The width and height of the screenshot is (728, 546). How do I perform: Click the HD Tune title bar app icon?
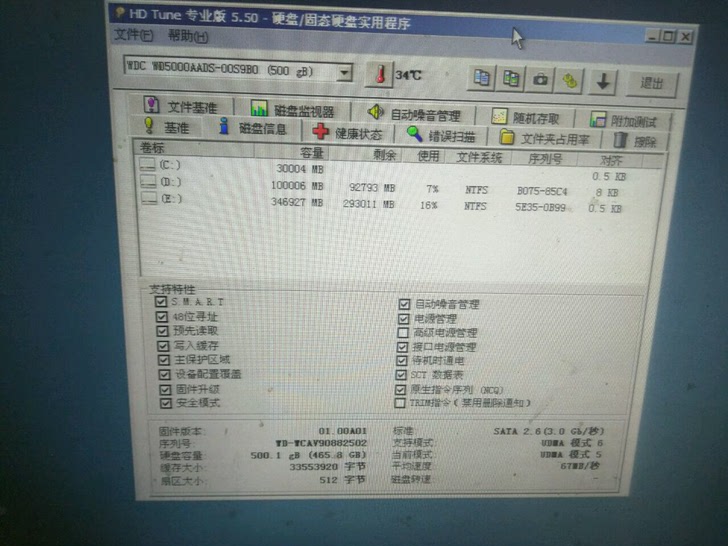(120, 13)
